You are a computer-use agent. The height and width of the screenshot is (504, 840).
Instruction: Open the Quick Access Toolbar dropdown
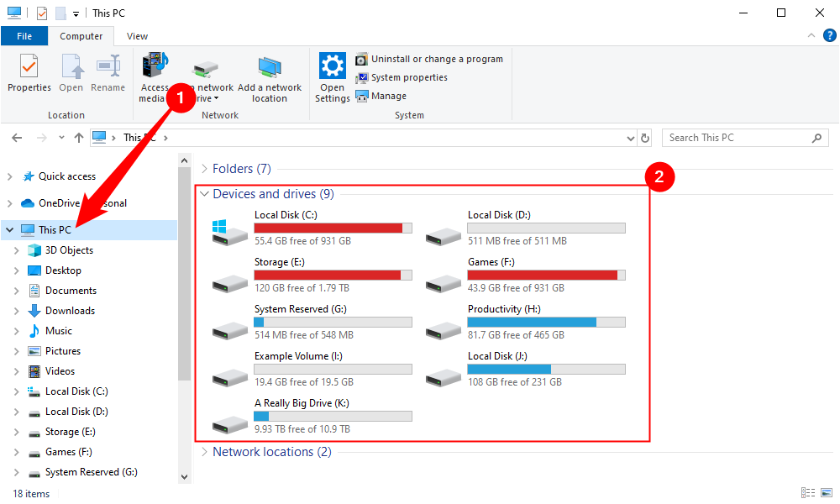(x=76, y=14)
